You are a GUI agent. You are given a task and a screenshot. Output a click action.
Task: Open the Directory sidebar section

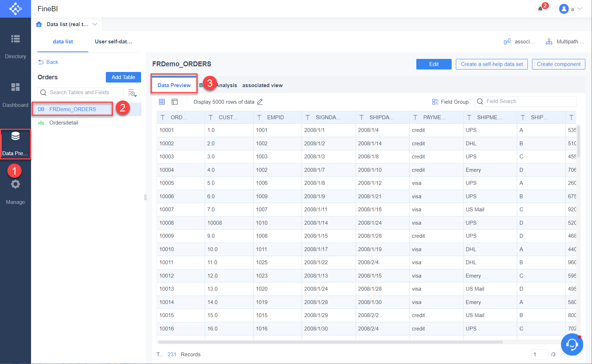click(15, 47)
